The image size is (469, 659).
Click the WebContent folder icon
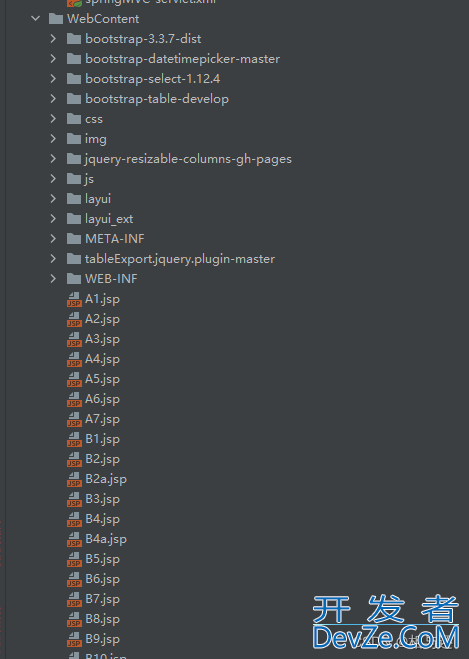pyautogui.click(x=56, y=19)
